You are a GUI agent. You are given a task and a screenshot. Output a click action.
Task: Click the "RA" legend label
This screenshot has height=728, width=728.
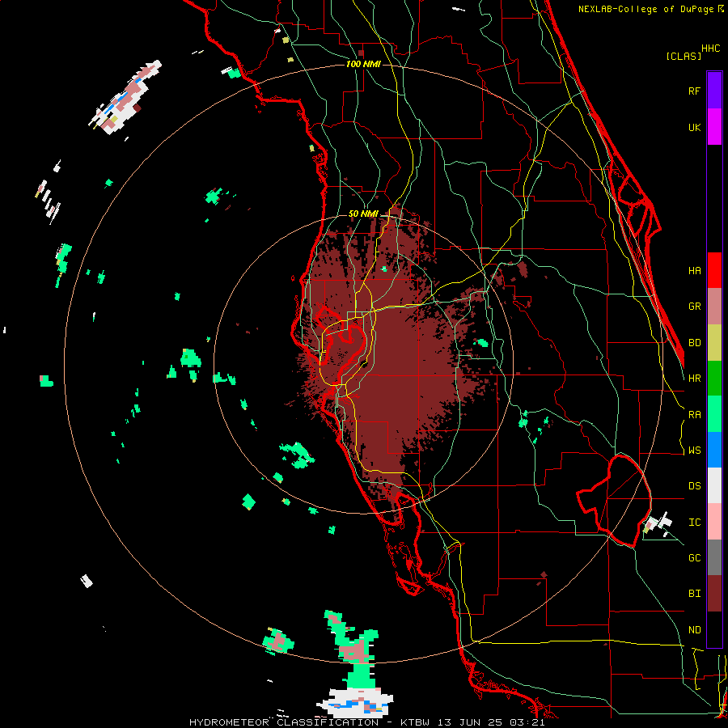pos(694,415)
